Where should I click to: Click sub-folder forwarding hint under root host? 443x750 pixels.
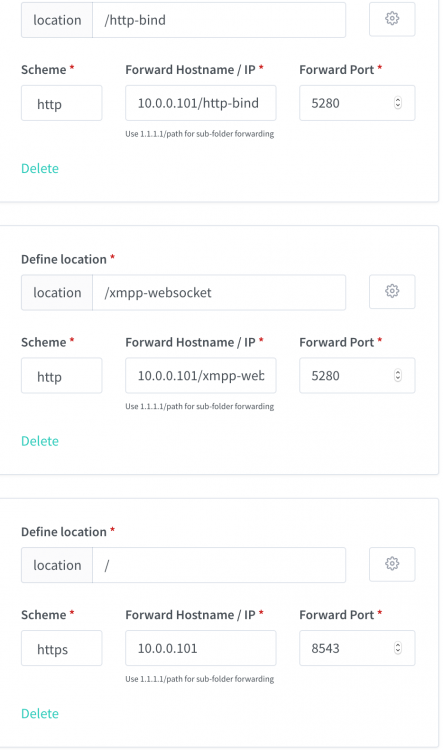click(199, 679)
